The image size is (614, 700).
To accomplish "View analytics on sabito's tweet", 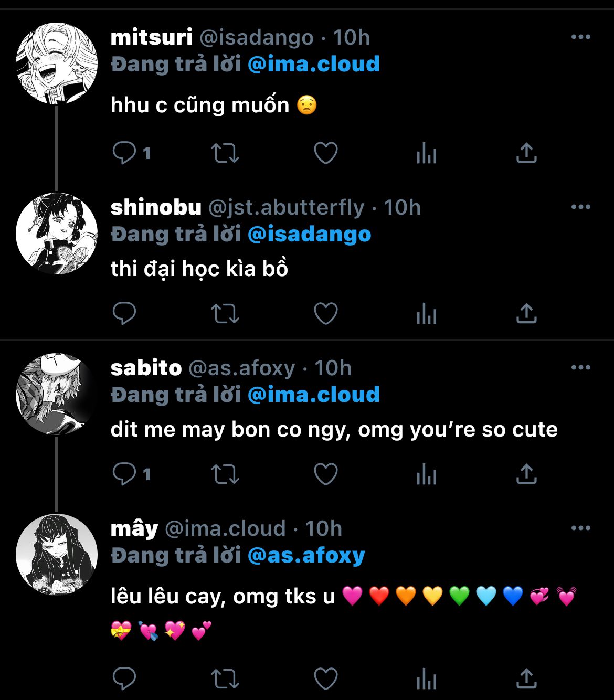I will (426, 475).
